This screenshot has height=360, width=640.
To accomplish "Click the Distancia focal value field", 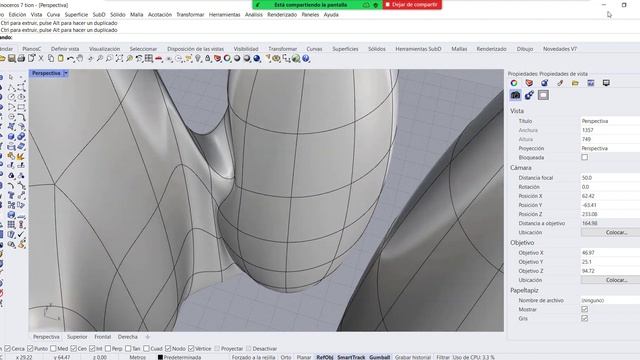I will pyautogui.click(x=610, y=178).
